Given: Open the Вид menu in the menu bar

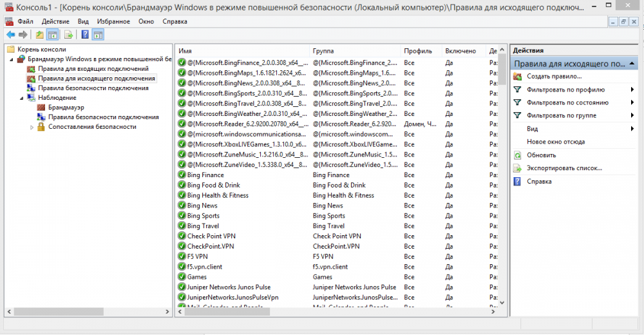Looking at the screenshot, I should 83,21.
